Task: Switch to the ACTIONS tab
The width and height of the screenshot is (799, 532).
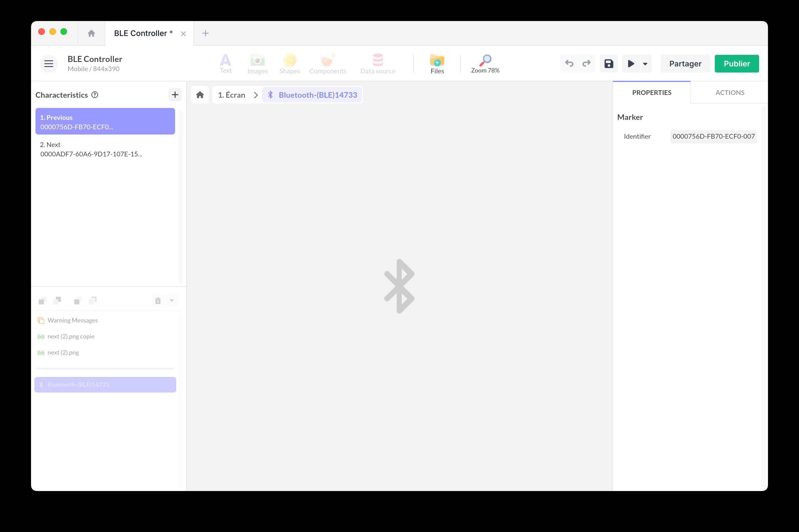Action: [729, 92]
